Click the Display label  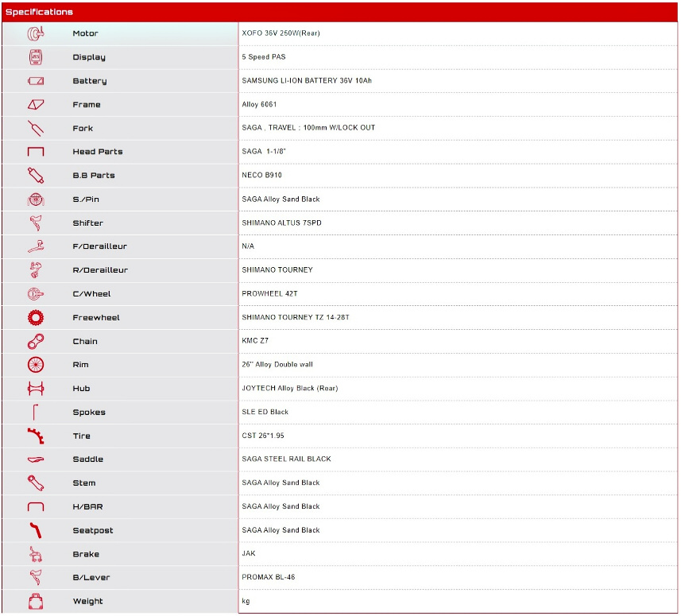(x=89, y=57)
